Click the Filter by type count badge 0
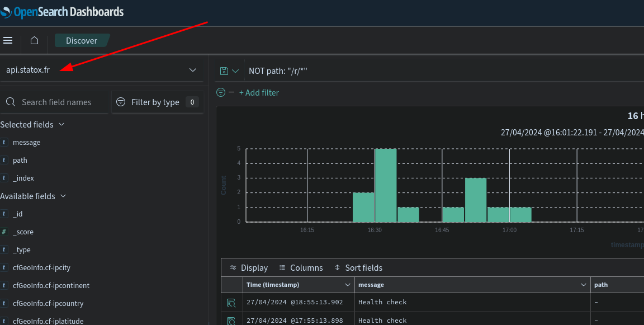 (x=192, y=102)
